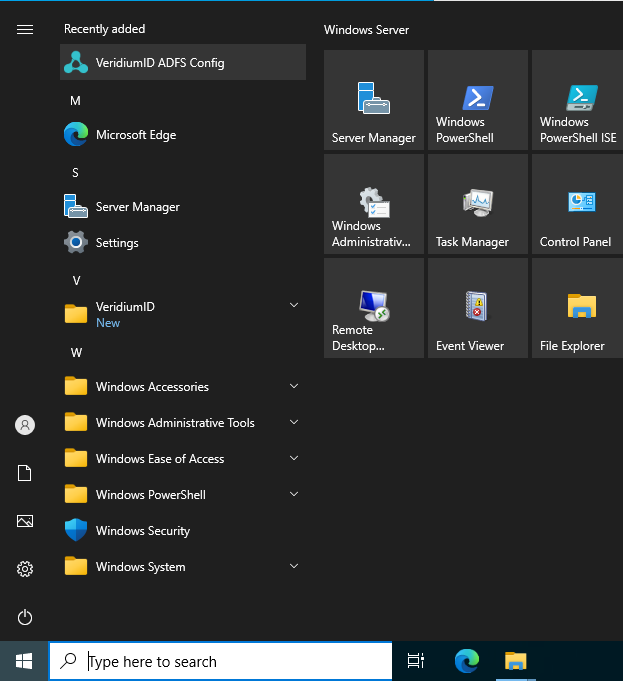Image resolution: width=623 pixels, height=681 pixels.
Task: Launch Event Viewer tile
Action: pos(478,309)
